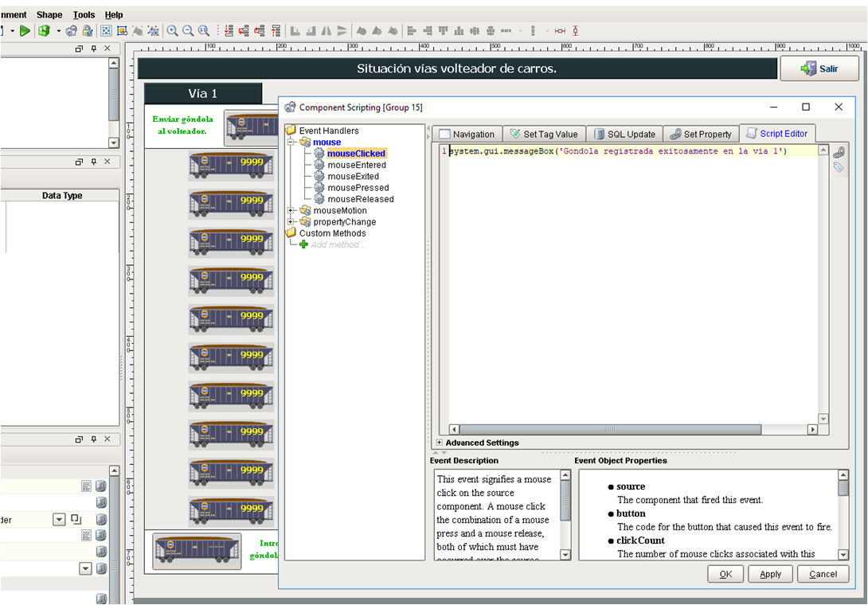
Task: Expand the propertyChange event folder
Action: click(291, 222)
